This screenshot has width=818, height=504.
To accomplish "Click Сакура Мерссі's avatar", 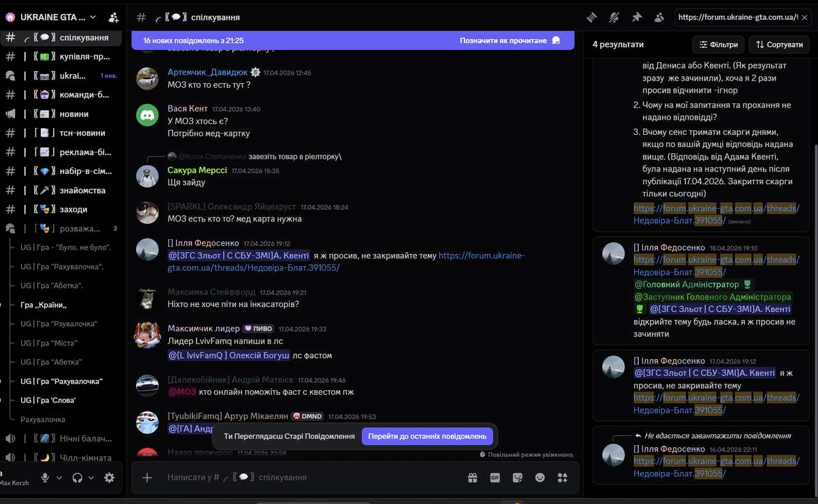I will 148,176.
